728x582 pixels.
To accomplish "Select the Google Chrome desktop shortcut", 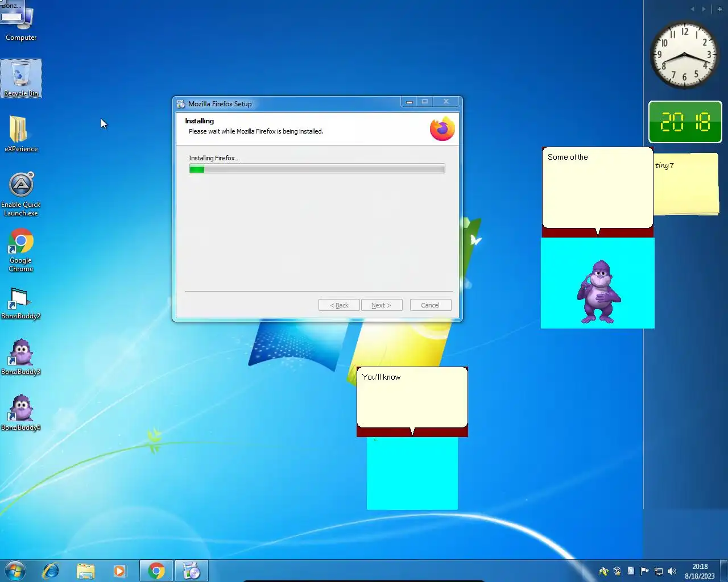I will click(x=21, y=250).
